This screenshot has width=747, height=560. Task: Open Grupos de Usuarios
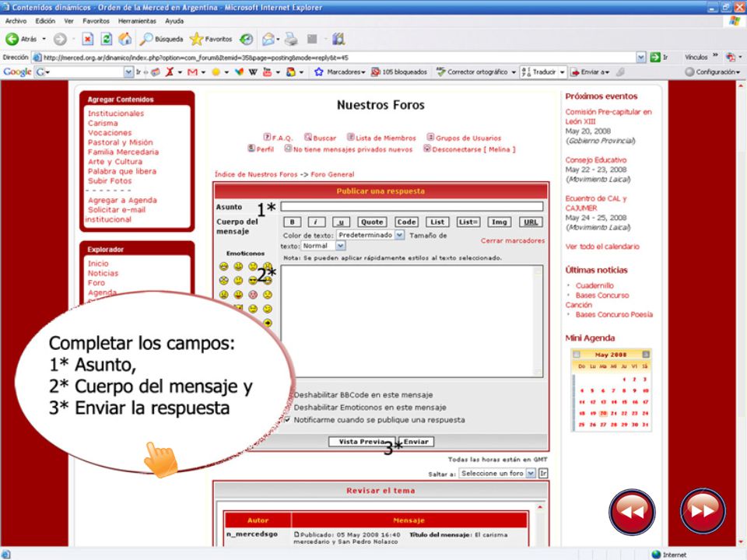(x=464, y=138)
